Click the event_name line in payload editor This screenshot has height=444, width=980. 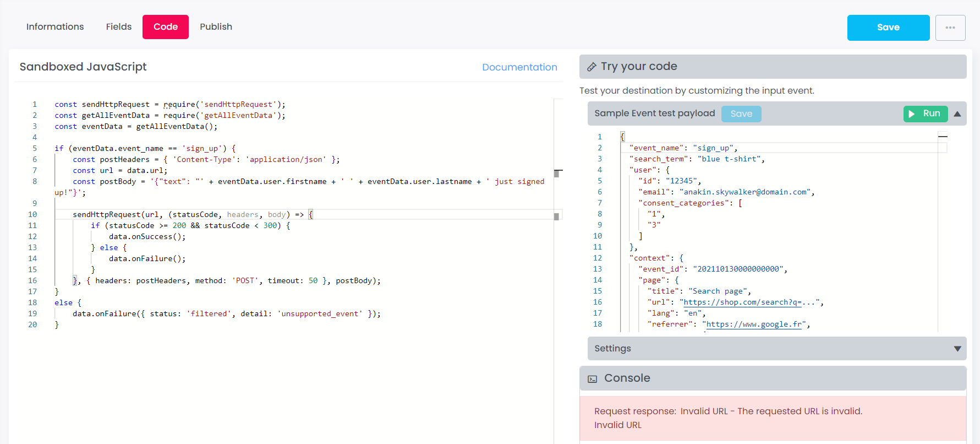pyautogui.click(x=682, y=148)
